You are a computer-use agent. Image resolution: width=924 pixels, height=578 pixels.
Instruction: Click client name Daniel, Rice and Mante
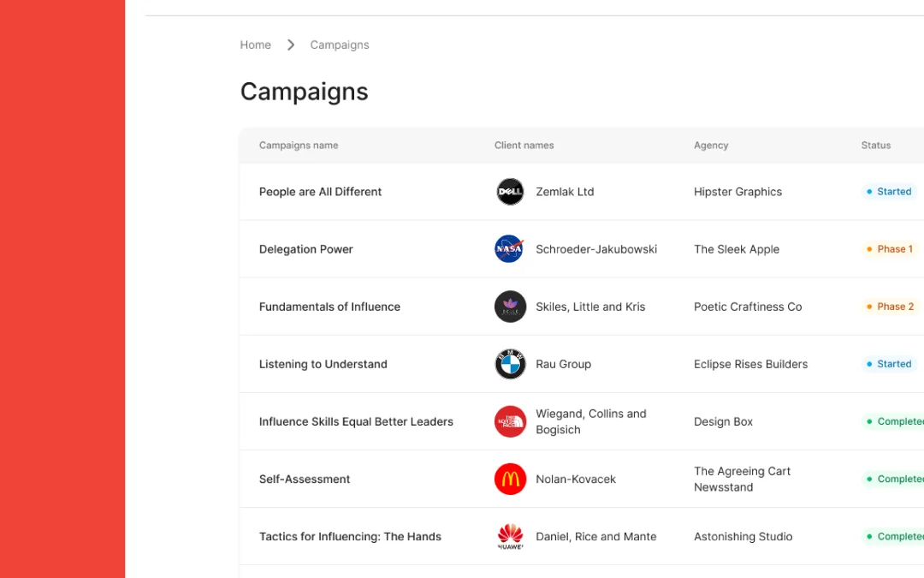595,537
